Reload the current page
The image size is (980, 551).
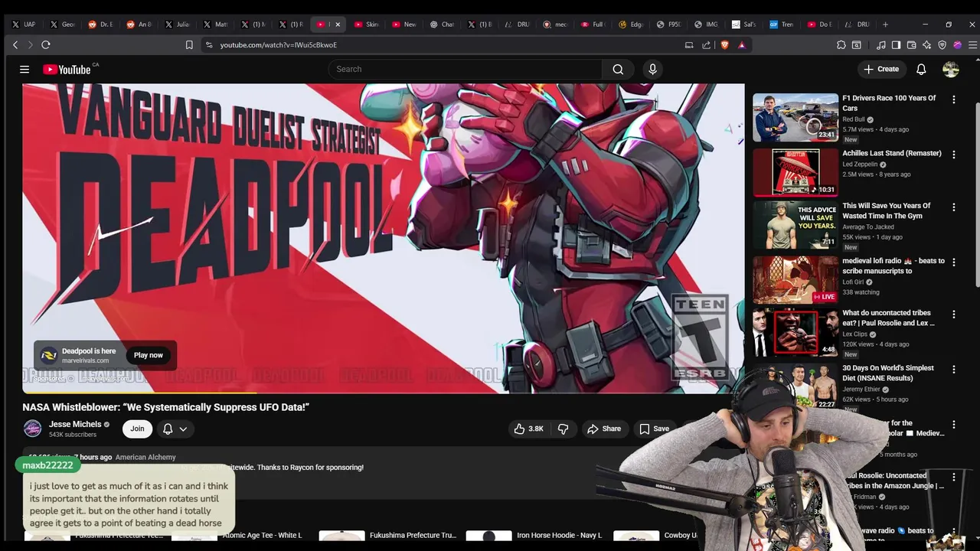pos(46,45)
